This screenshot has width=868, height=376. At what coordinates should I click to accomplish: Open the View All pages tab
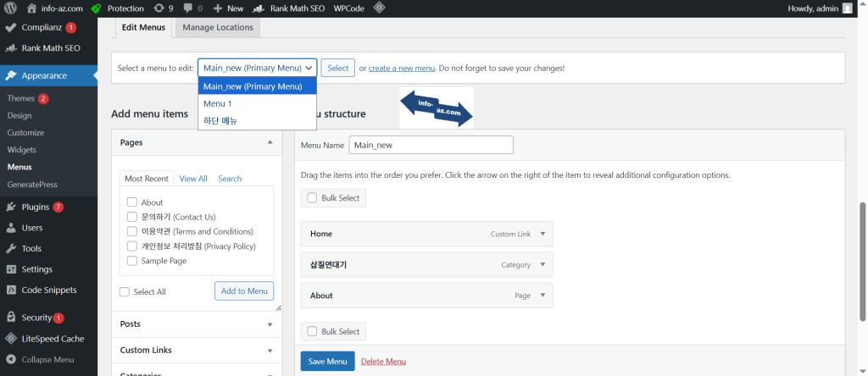(x=193, y=179)
